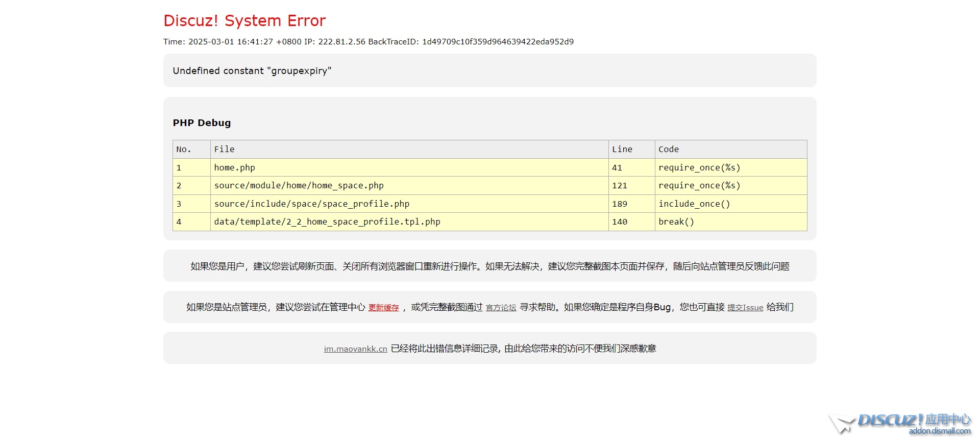This screenshot has height=444, width=980.
Task: Click the Code column header
Action: 731,149
